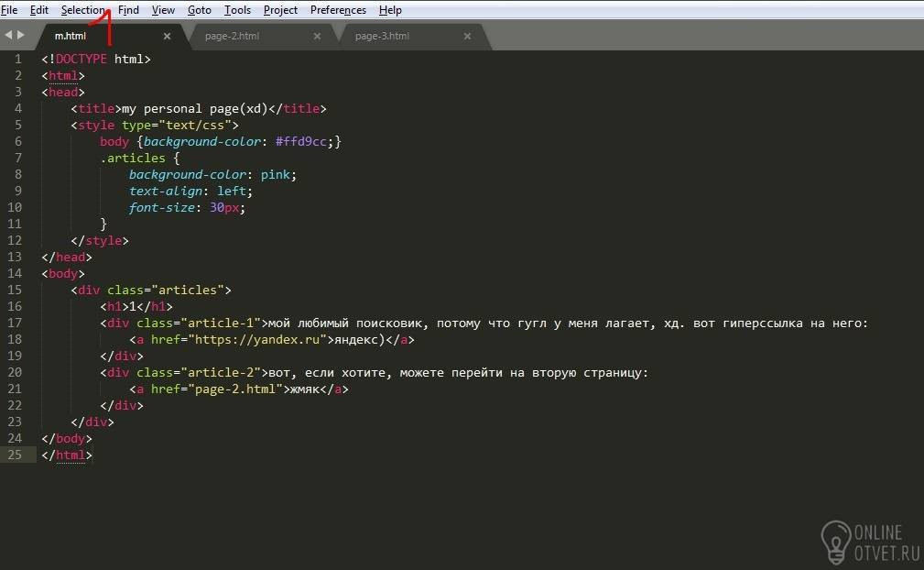
Task: Open the Edit menu
Action: click(38, 10)
